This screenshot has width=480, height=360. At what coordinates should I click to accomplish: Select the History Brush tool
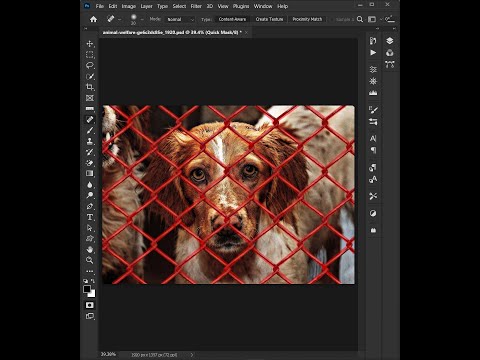coord(90,152)
